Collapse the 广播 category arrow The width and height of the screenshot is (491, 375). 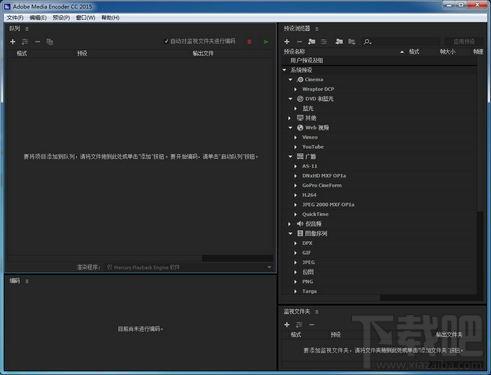pos(290,157)
